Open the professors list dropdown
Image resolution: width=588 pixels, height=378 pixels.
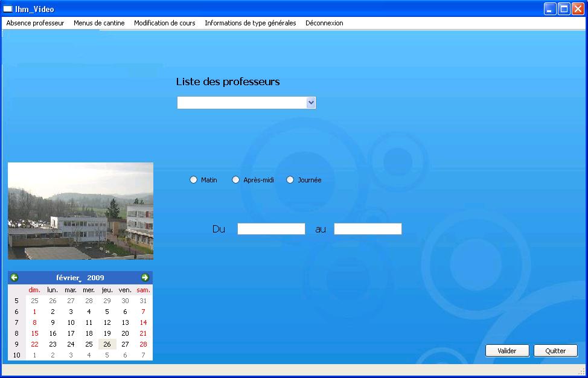click(x=311, y=103)
